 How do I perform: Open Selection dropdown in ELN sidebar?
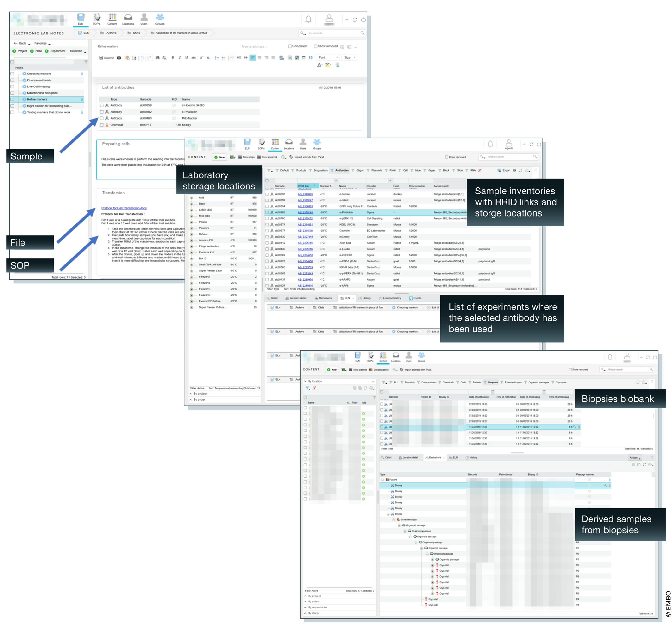78,51
